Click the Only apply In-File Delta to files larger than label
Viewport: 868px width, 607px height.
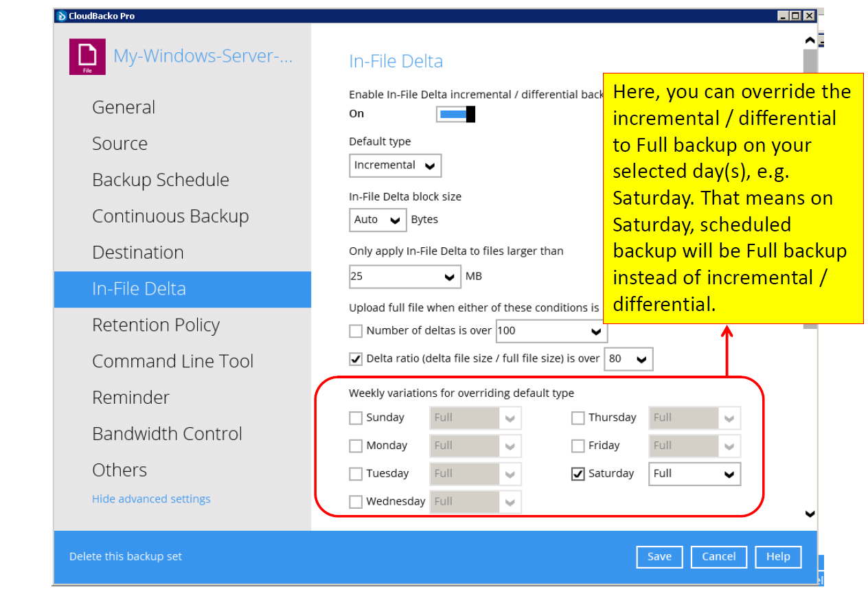tap(456, 251)
